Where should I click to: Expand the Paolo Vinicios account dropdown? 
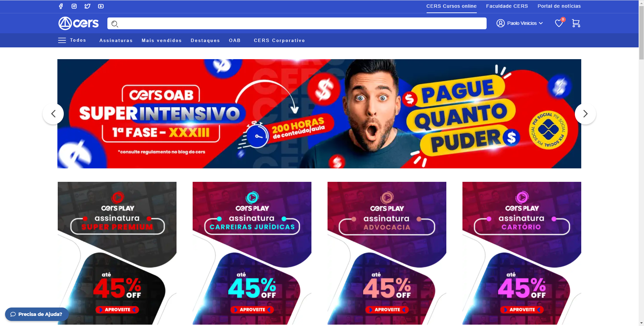519,23
